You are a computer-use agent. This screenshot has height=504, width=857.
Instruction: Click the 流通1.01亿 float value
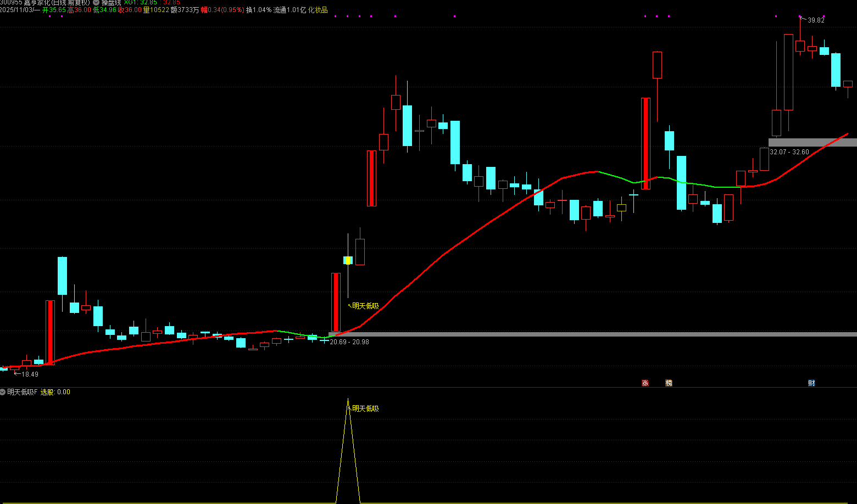[290, 10]
